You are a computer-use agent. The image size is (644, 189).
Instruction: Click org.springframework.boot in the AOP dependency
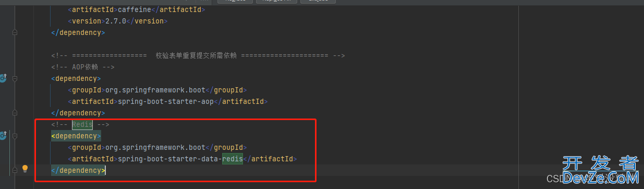pyautogui.click(x=155, y=90)
